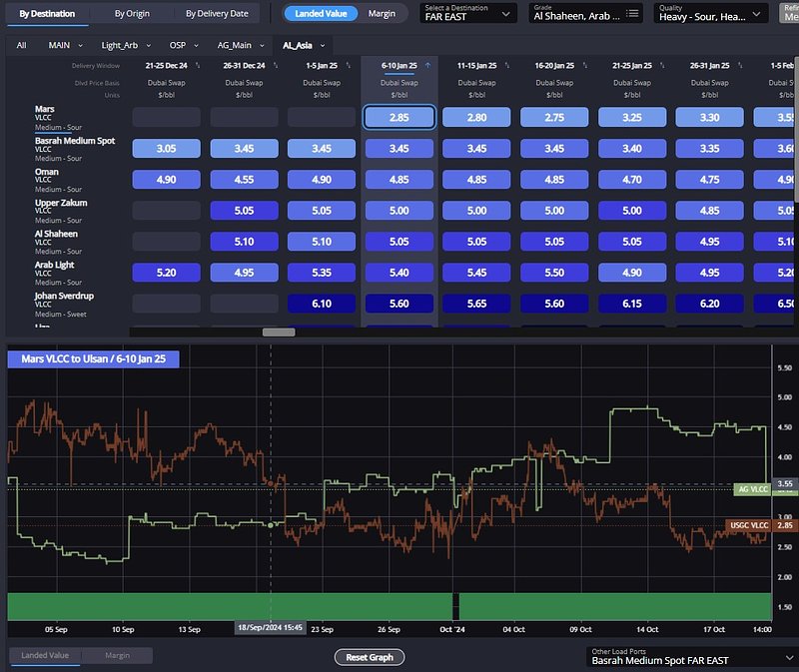Switch top toggle to Margin view
Viewport: 799px width, 672px height.
click(x=381, y=14)
